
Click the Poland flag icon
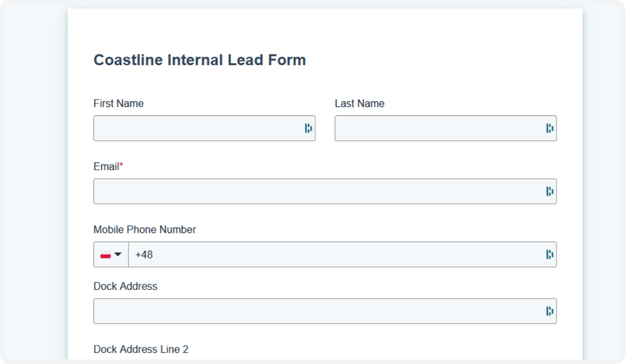pyautogui.click(x=106, y=255)
